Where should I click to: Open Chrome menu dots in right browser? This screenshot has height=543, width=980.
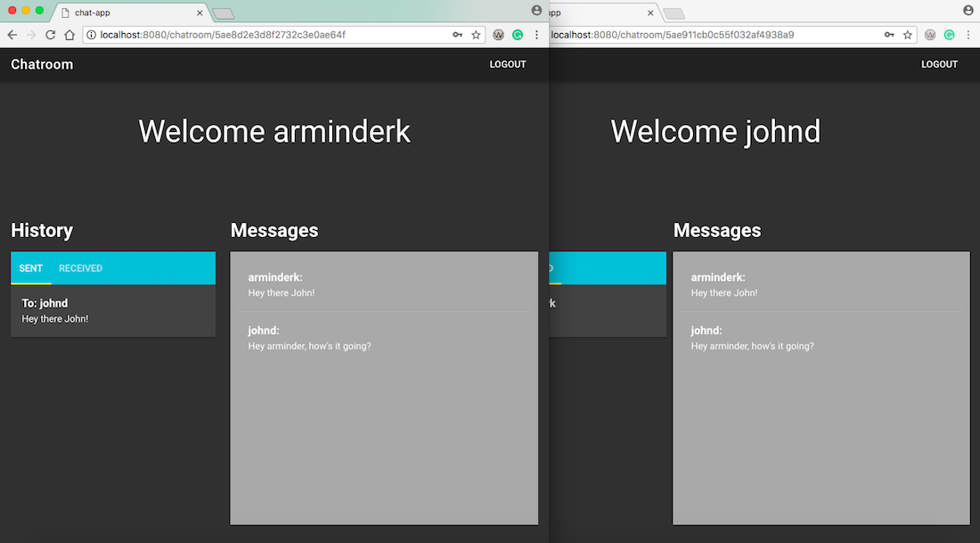[968, 35]
